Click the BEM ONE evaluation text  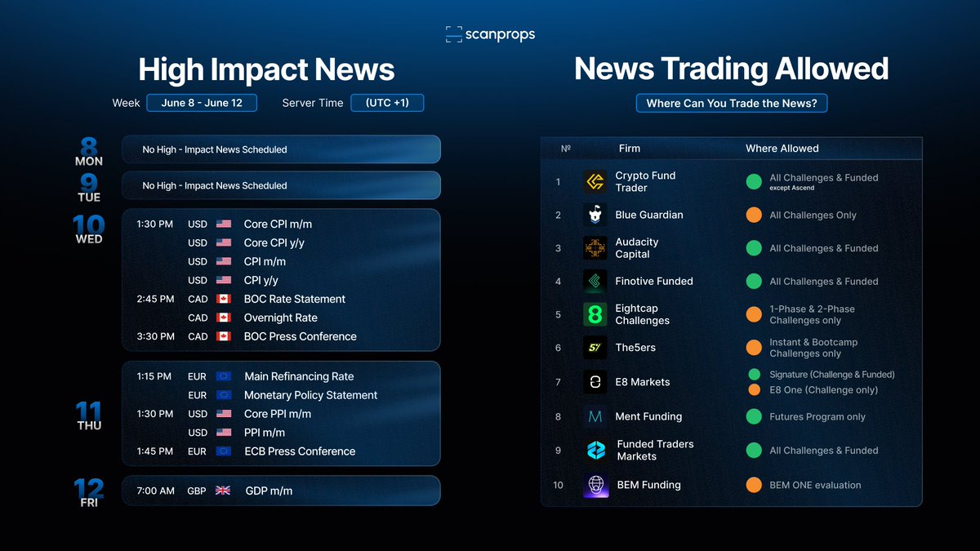(815, 485)
